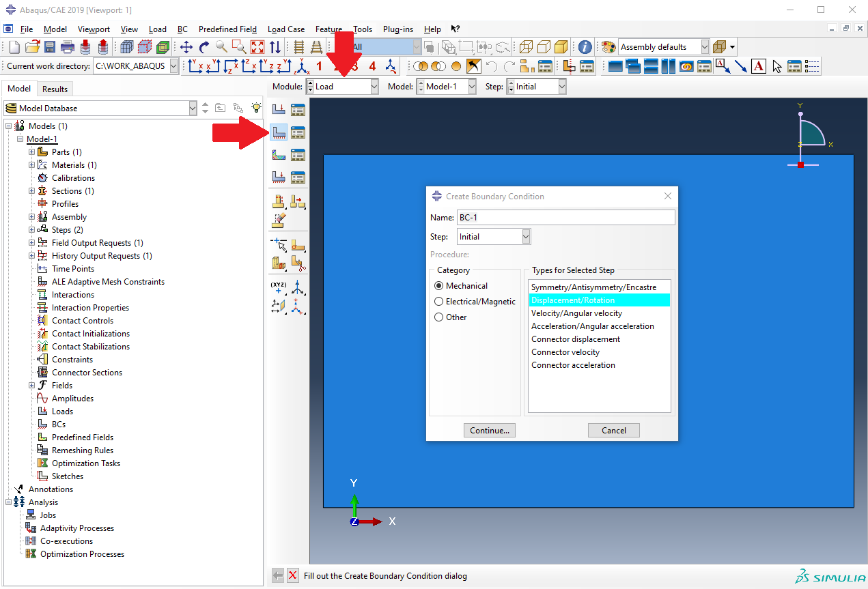The width and height of the screenshot is (868, 589).
Task: Choose the Other category radio button
Action: coord(439,317)
